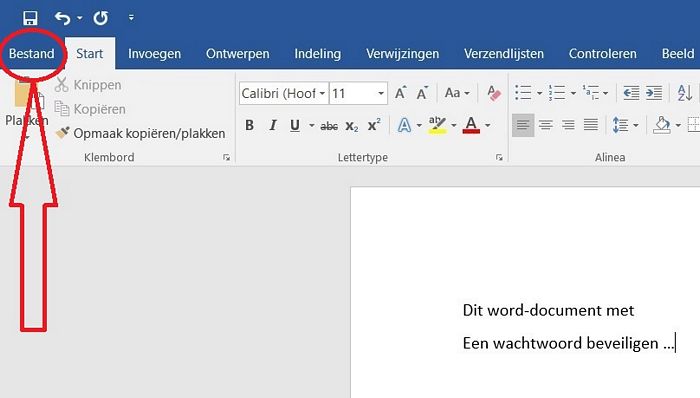700x398 pixels.
Task: Open the underline style dropdown arrow
Action: pos(312,125)
